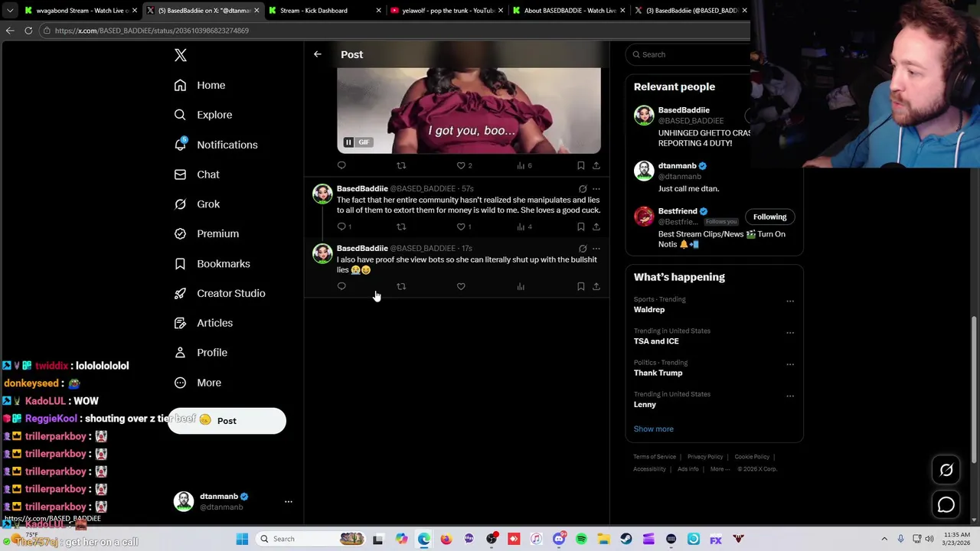The image size is (980, 551).
Task: Switch to Stream - Kick Dashboard tab
Action: point(322,11)
